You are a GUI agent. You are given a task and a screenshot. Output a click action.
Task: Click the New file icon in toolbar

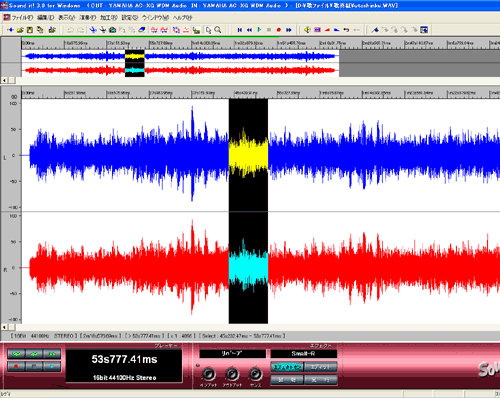pyautogui.click(x=10, y=30)
